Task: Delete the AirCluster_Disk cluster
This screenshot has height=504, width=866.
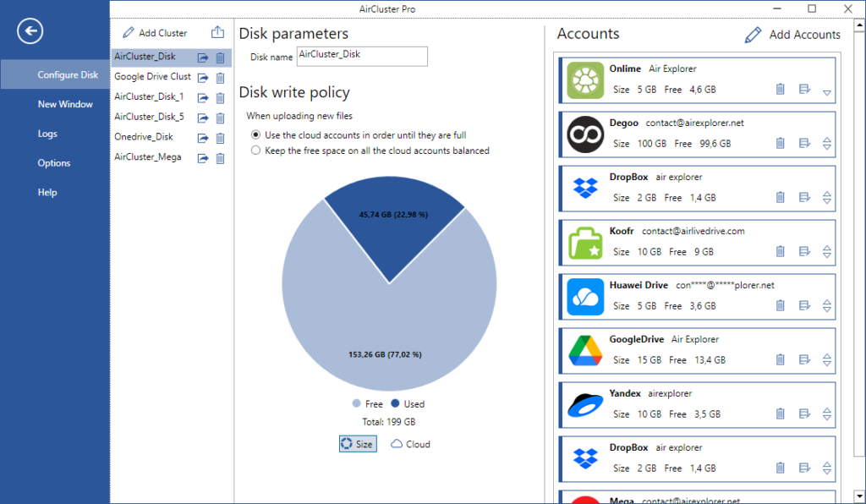Action: pos(220,55)
